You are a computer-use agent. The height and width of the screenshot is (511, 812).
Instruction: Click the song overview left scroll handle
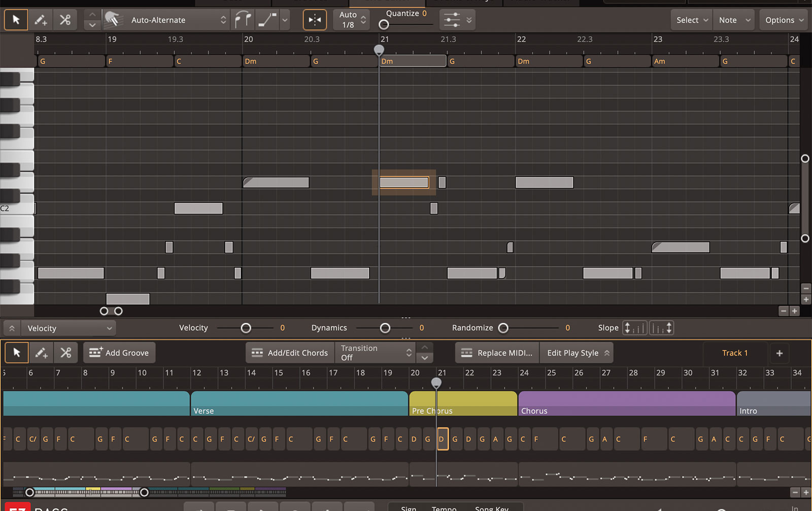pos(29,492)
